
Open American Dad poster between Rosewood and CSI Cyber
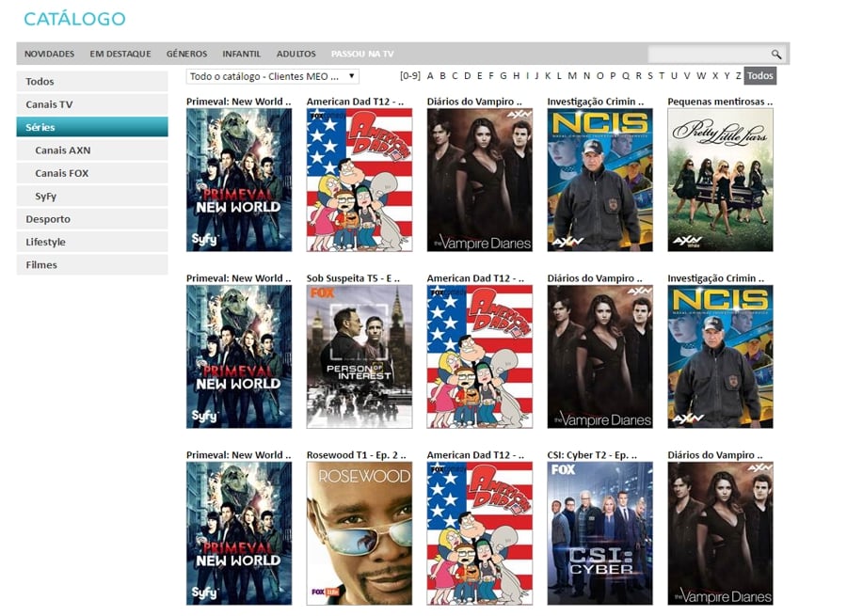click(480, 533)
